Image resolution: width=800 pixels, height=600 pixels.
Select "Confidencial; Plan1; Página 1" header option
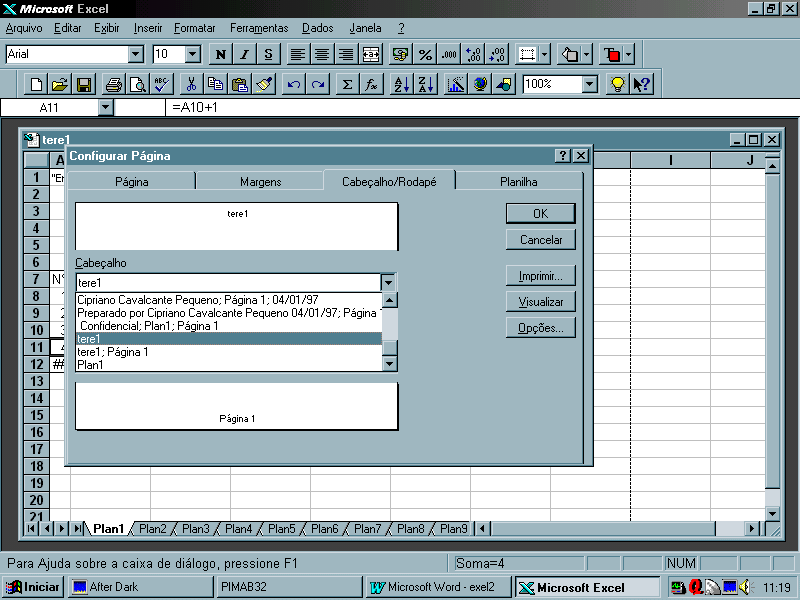229,326
